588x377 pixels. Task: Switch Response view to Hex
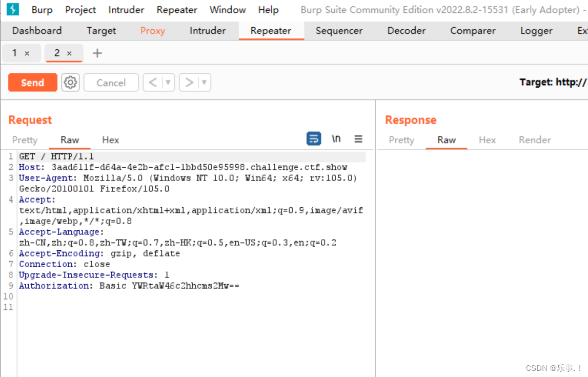point(487,140)
